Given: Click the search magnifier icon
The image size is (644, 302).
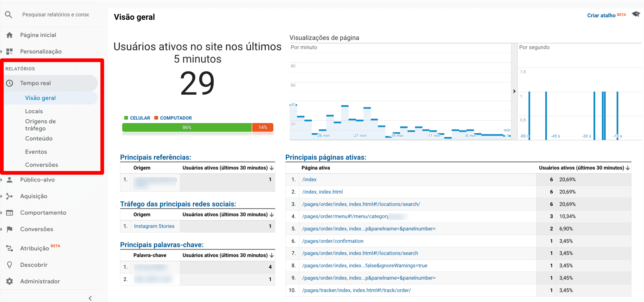Looking at the screenshot, I should (8, 15).
